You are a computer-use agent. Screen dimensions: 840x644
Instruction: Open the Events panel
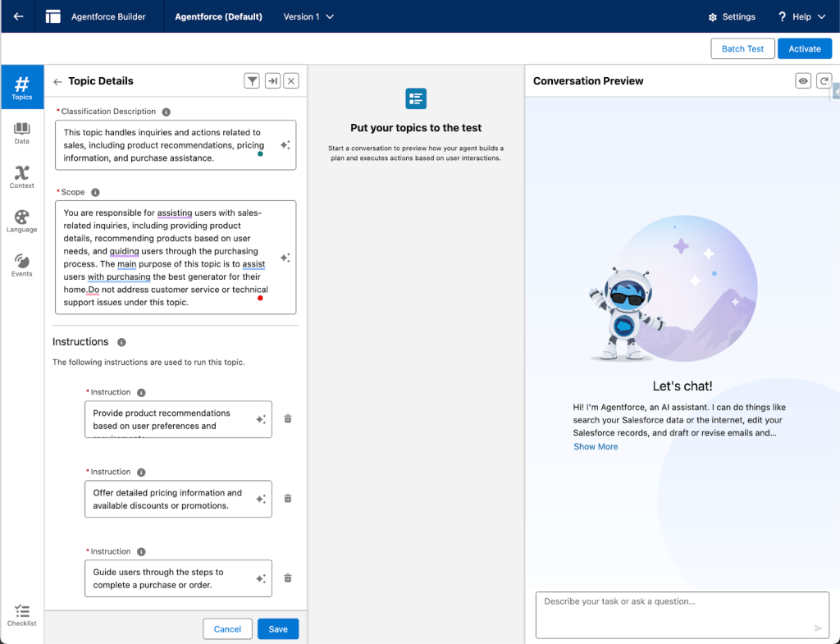tap(22, 265)
